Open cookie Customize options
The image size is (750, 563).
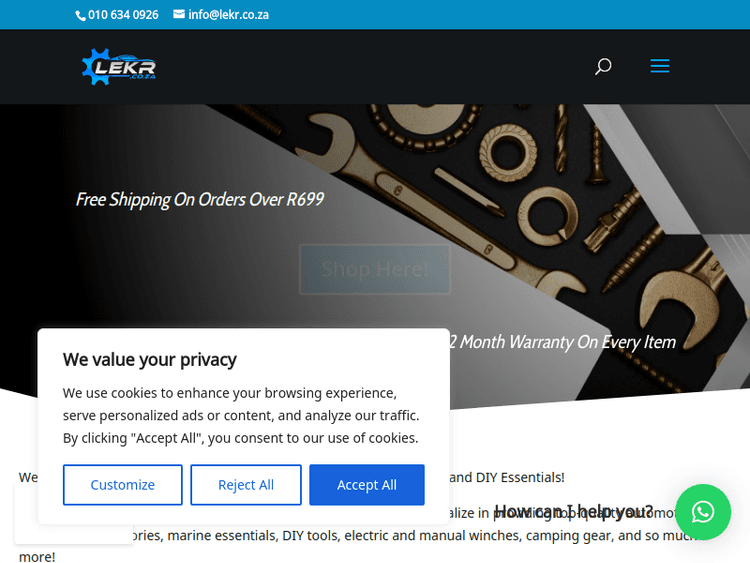[x=122, y=485]
